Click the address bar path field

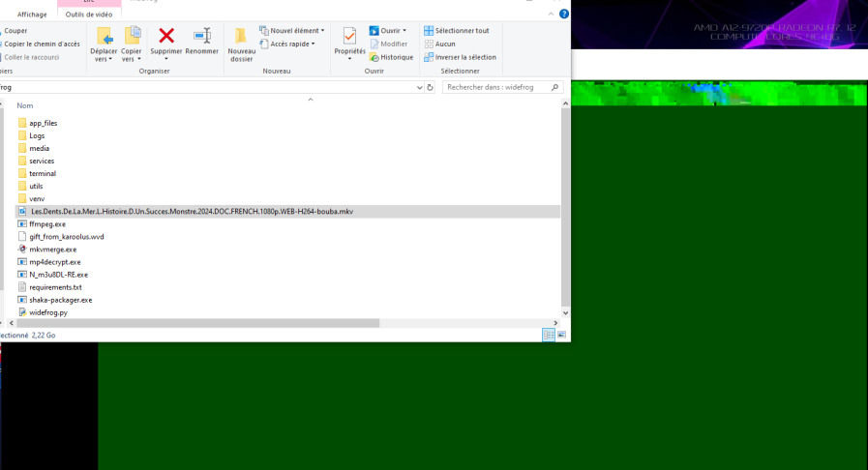206,87
